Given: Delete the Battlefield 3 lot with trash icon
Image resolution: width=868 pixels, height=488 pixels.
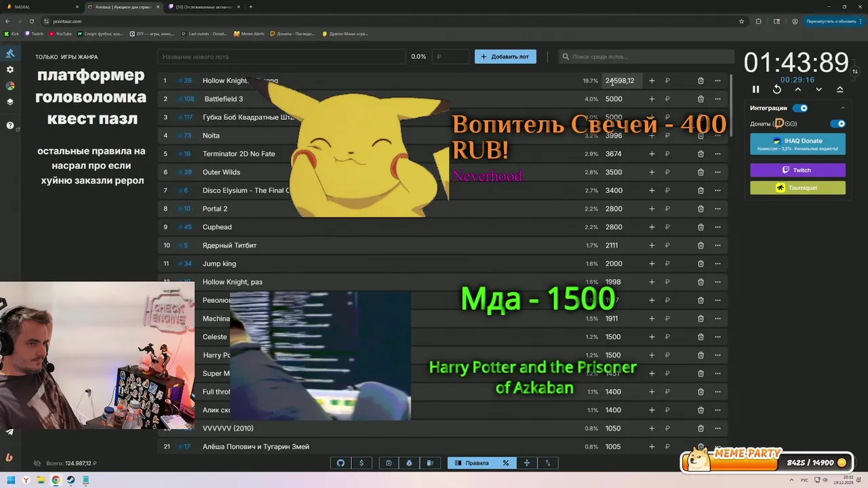Looking at the screenshot, I should 701,99.
